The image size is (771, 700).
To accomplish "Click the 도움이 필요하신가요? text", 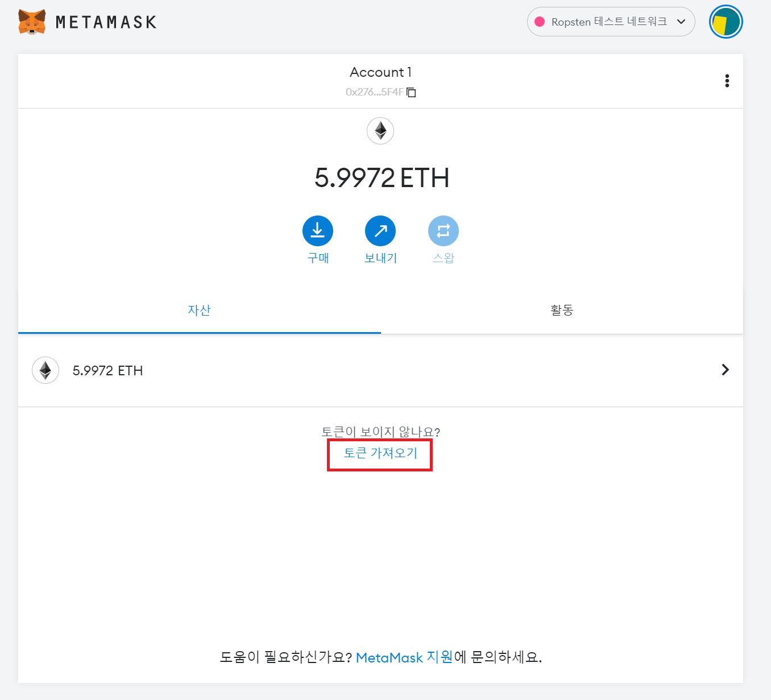I will (x=287, y=657).
